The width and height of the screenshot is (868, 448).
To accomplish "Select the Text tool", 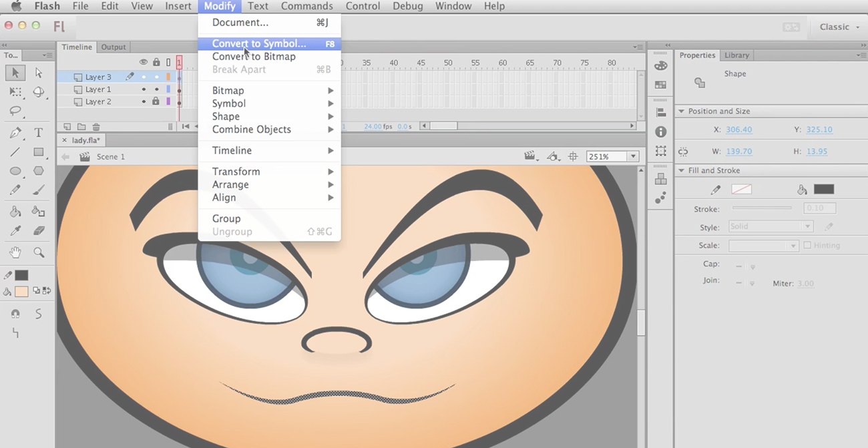I will click(39, 133).
